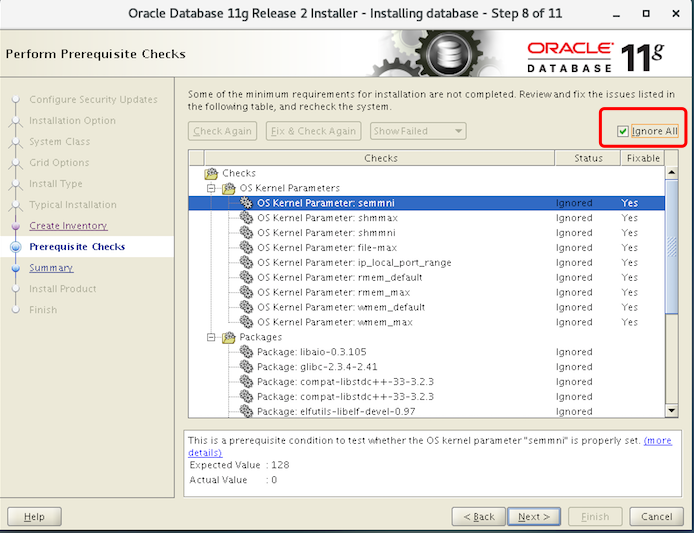Click the Back button
This screenshot has width=694, height=533.
tap(478, 517)
